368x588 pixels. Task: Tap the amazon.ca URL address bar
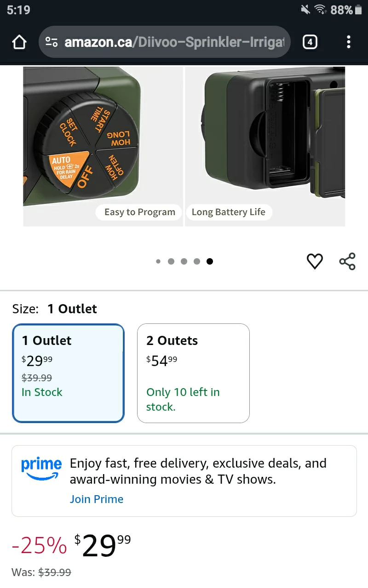pyautogui.click(x=165, y=42)
